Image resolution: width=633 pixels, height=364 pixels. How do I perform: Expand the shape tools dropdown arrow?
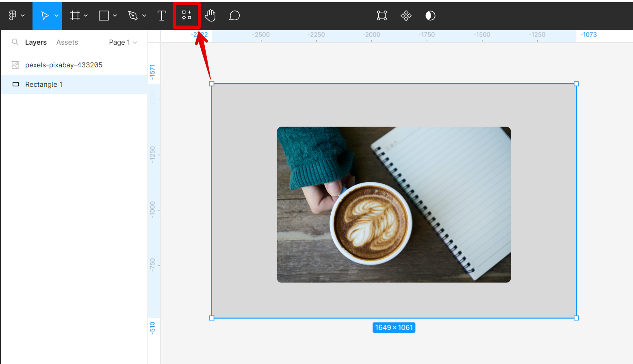click(115, 15)
